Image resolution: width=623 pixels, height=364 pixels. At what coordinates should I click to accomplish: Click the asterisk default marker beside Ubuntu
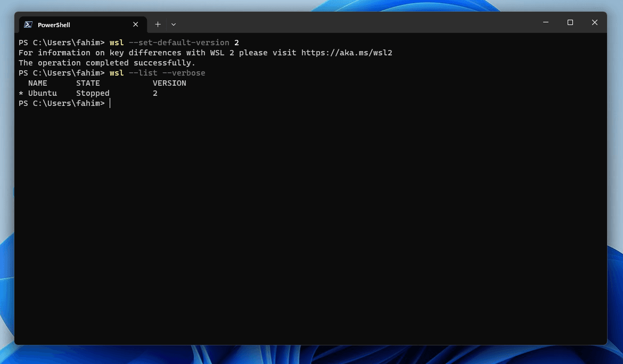pos(21,93)
